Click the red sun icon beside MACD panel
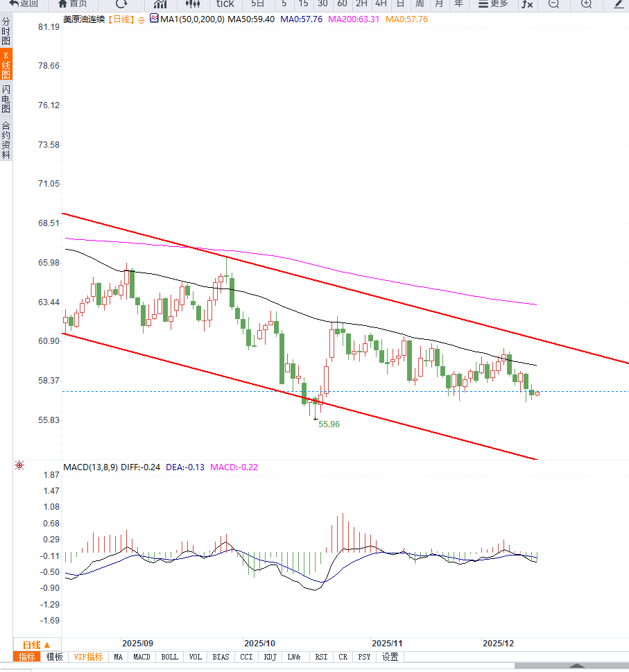This screenshot has width=629, height=672. 19,465
